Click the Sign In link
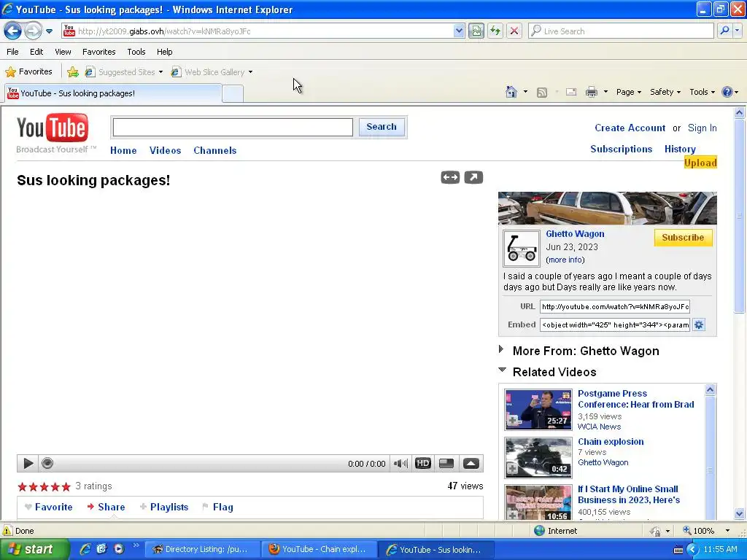747x560 pixels. click(703, 128)
